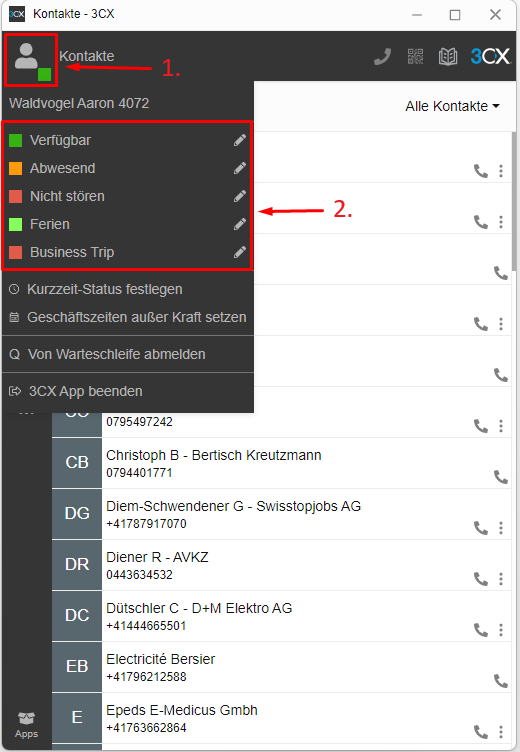Click the contacts list vertical scrollbar

[514, 201]
